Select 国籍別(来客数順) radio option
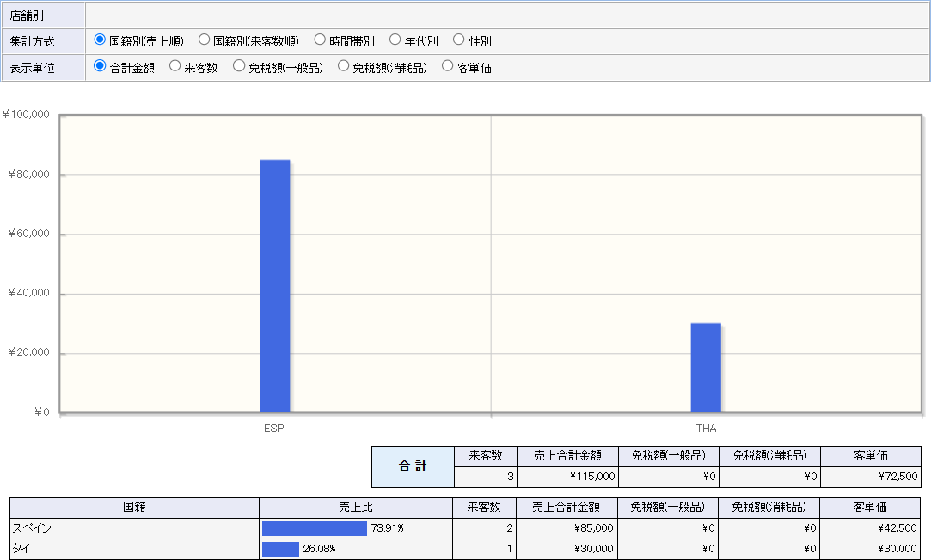 tap(204, 40)
